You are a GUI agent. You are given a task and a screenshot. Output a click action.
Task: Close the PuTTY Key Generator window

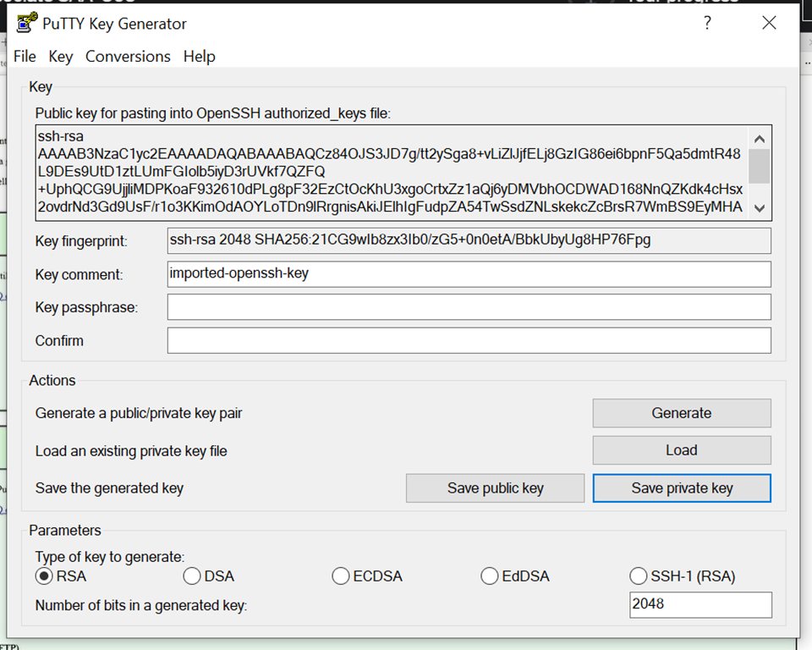[769, 23]
